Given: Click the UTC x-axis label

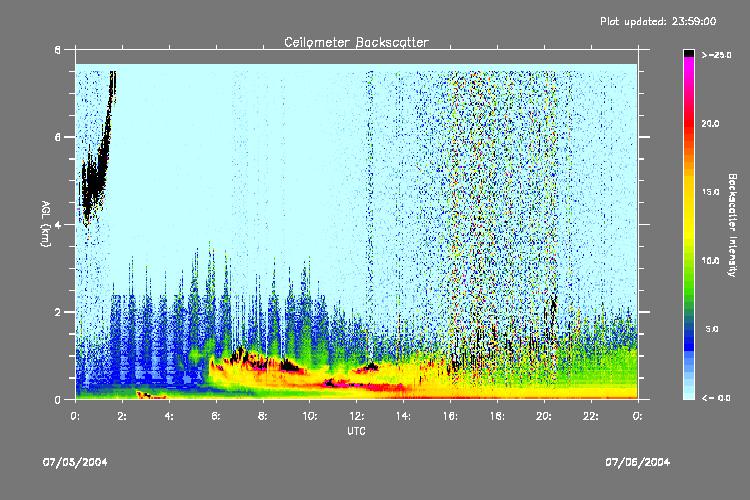Looking at the screenshot, I should point(356,431).
